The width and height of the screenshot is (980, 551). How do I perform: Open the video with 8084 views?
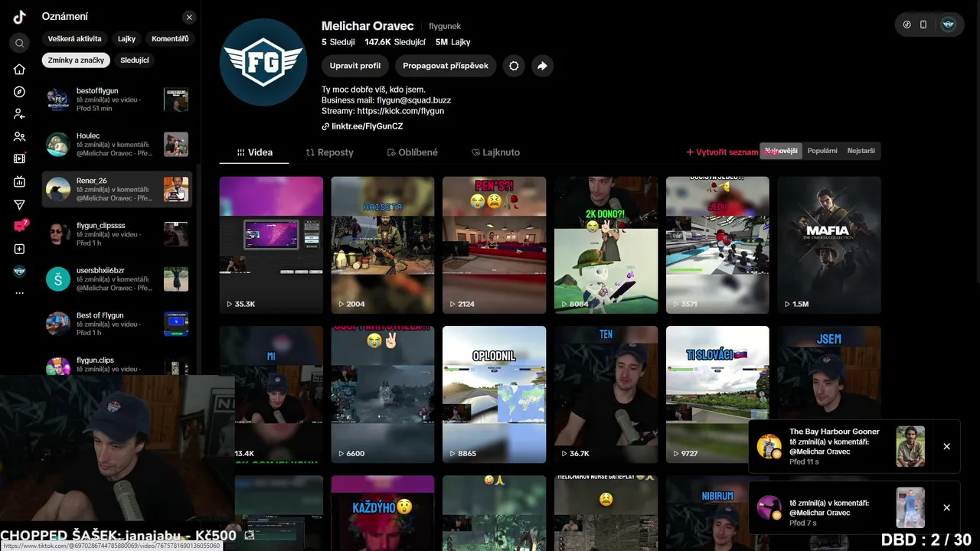(606, 245)
